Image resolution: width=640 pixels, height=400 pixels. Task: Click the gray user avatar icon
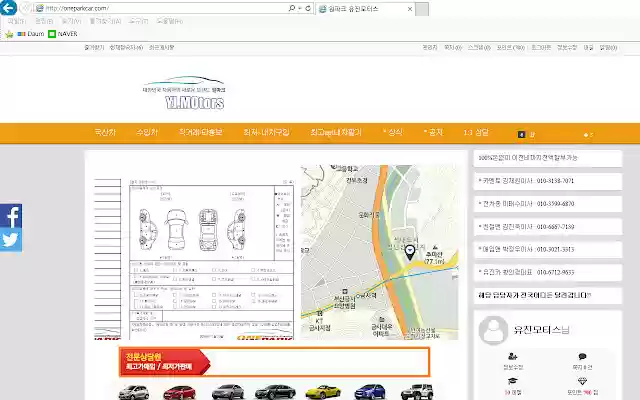pos(493,330)
